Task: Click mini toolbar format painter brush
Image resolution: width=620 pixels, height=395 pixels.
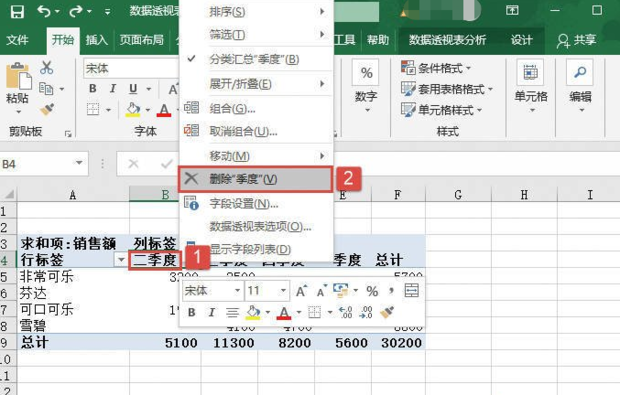Action: pos(387,312)
